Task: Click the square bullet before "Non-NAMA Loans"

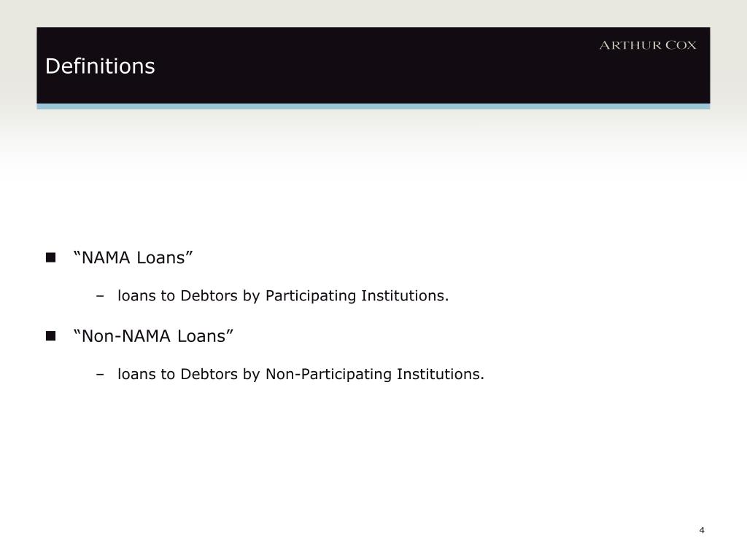Action: (50, 335)
